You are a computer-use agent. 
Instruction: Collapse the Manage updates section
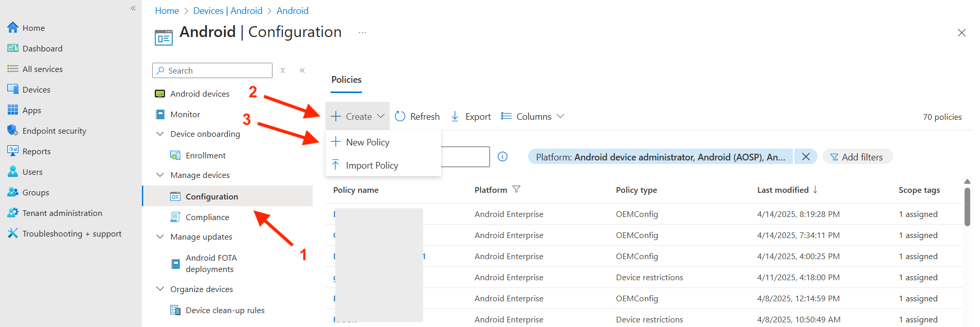pyautogui.click(x=160, y=237)
